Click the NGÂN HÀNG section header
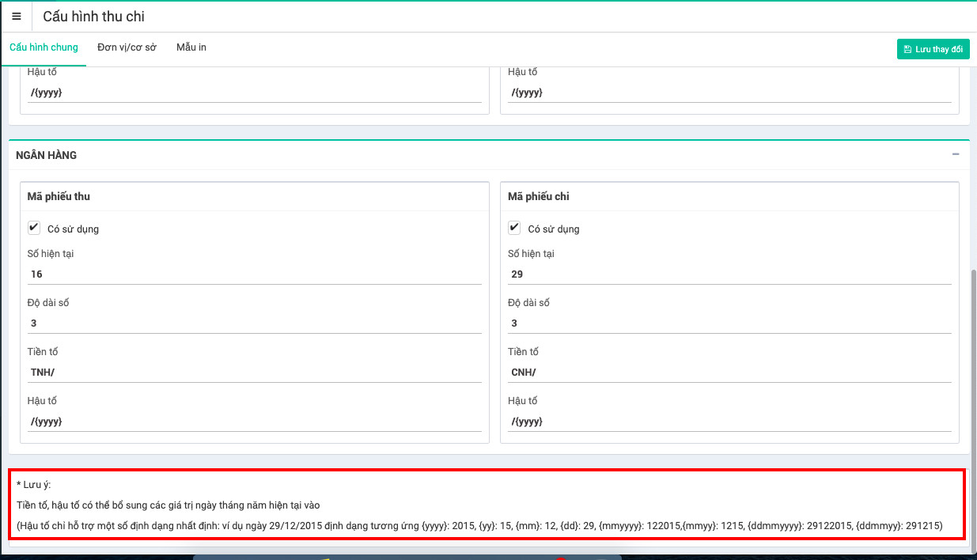 tap(47, 155)
